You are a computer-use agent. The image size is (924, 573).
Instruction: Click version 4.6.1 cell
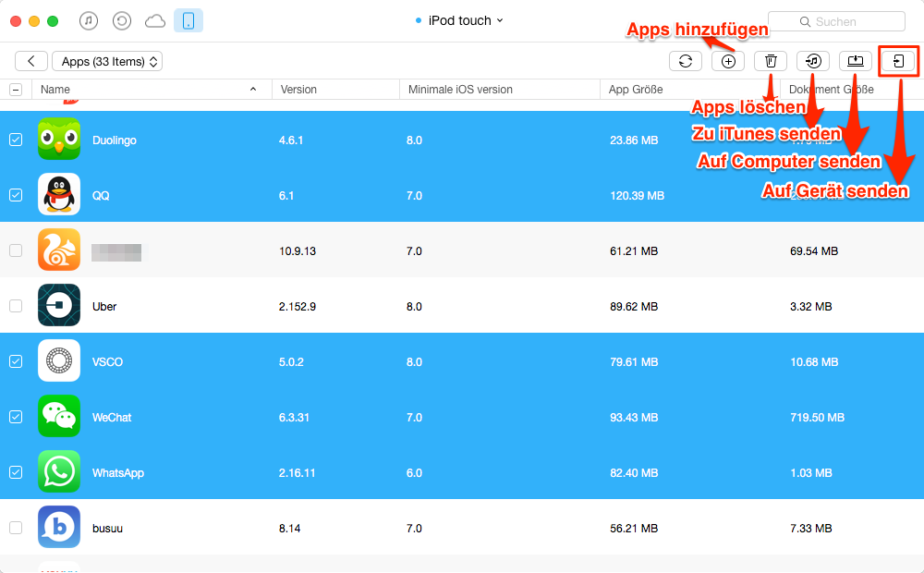(291, 140)
